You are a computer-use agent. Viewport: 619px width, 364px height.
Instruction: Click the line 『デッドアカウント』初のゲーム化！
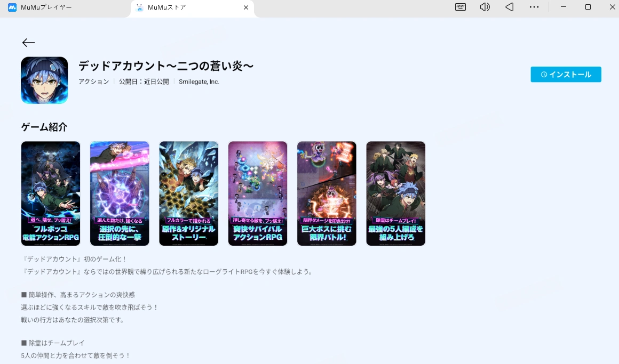(x=74, y=259)
